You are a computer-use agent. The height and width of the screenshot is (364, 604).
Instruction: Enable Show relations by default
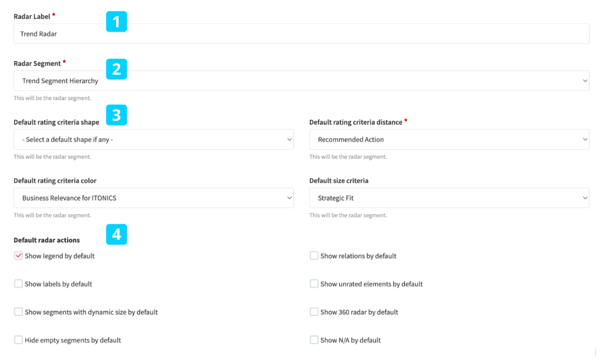[x=314, y=256]
